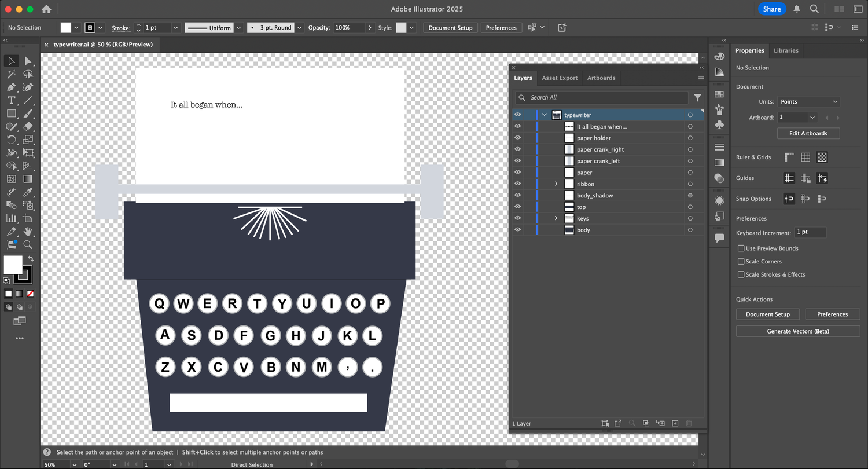Select the Magic Wand tool
The width and height of the screenshot is (868, 469).
pyautogui.click(x=11, y=74)
